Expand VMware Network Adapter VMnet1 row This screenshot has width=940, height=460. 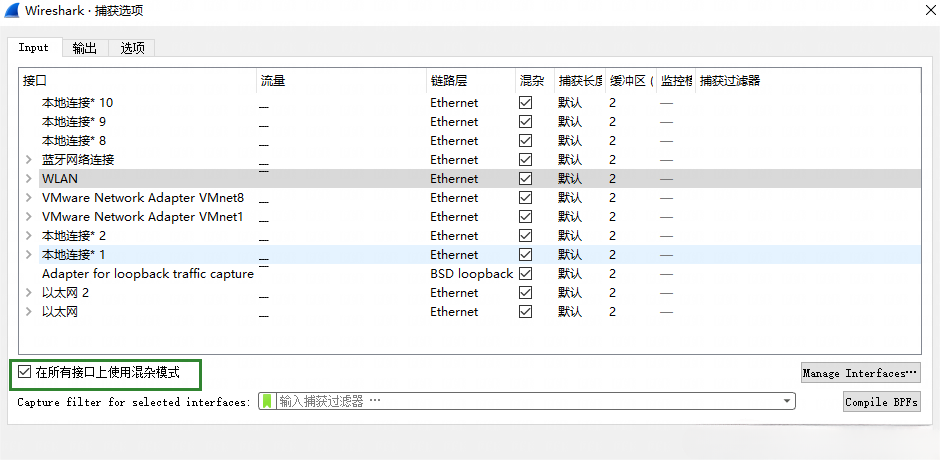(x=28, y=217)
